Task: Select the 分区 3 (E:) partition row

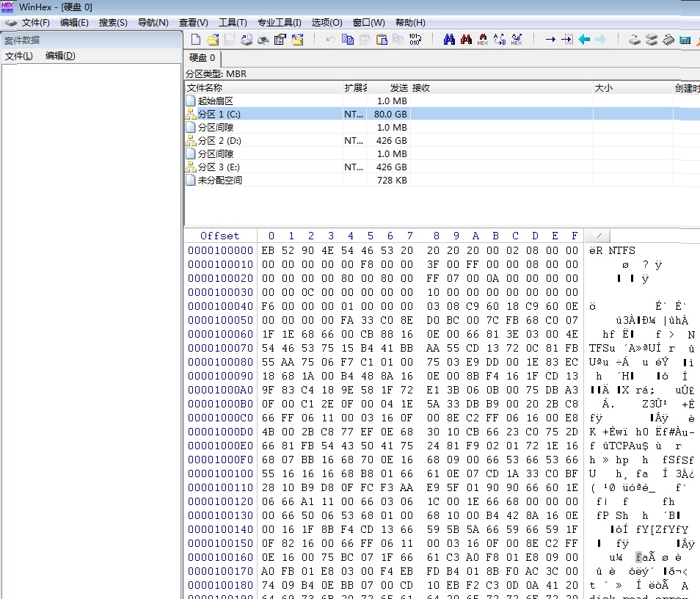Action: [442, 167]
